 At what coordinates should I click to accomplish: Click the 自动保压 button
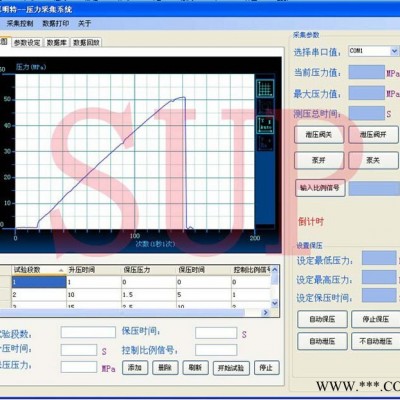point(322,319)
